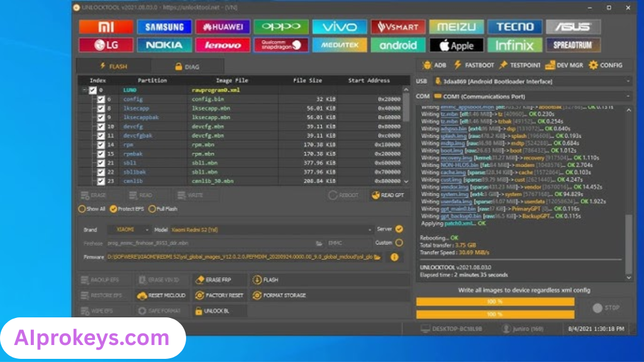Click the lower 100% progress bar
This screenshot has height=362, width=644.
coord(496,314)
